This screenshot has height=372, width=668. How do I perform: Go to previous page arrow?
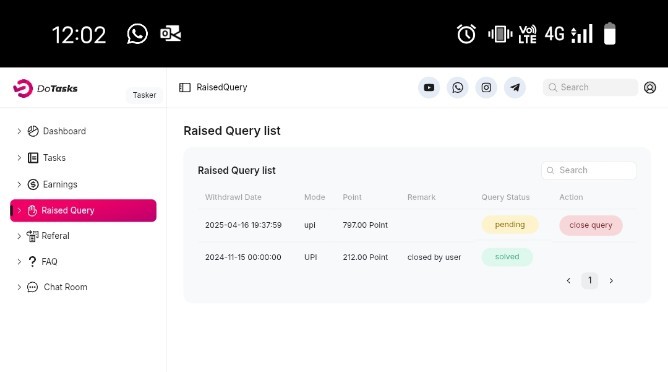tap(568, 280)
